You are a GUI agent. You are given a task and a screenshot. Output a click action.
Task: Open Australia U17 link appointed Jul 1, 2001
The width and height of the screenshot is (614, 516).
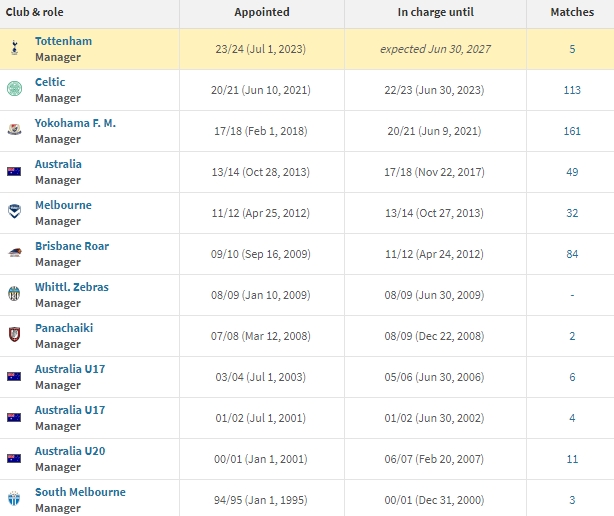pyautogui.click(x=70, y=410)
